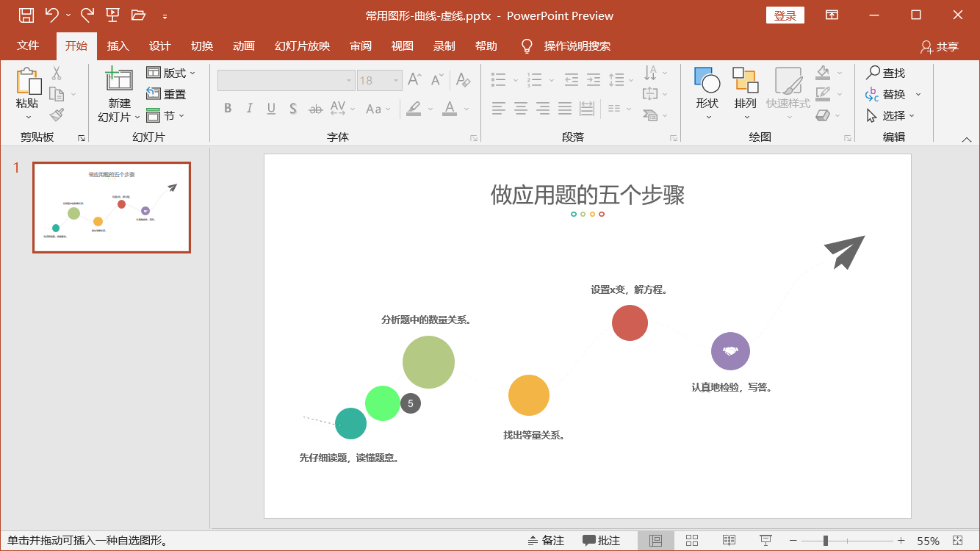980x551 pixels.
Task: Toggle Center paragraph alignment
Action: click(521, 109)
